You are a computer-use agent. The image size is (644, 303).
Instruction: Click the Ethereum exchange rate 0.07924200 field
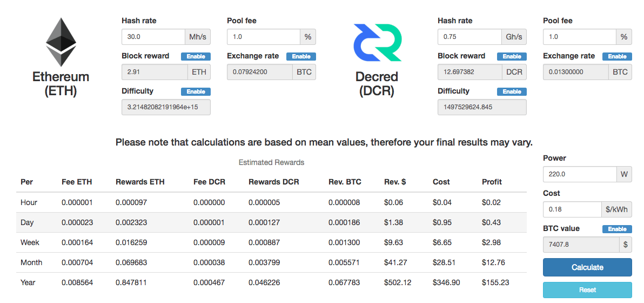(x=259, y=72)
